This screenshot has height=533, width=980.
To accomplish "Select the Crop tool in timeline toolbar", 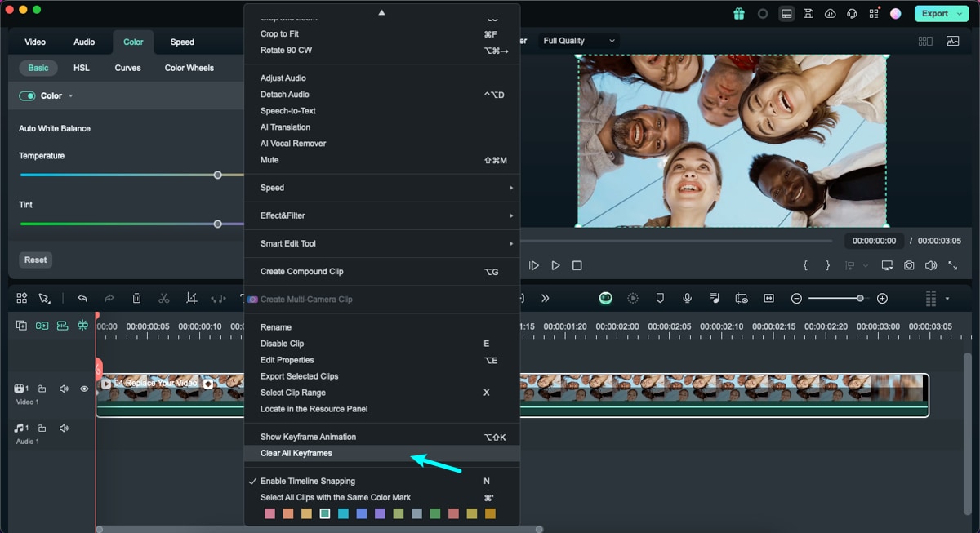I will [191, 299].
